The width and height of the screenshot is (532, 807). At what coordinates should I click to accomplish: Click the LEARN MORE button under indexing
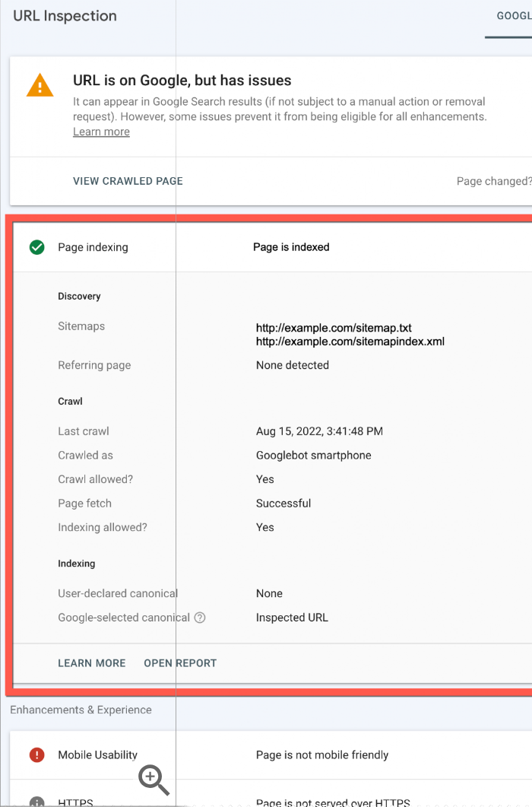[92, 663]
